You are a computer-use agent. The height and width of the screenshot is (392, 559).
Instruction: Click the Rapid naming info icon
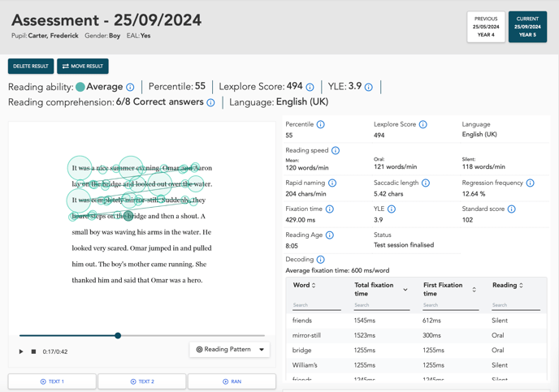pyautogui.click(x=331, y=183)
